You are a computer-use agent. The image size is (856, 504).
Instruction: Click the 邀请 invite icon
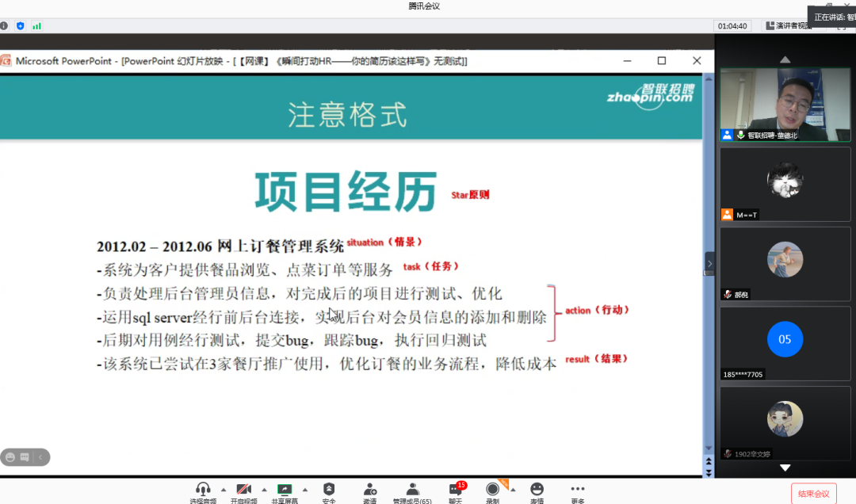[x=370, y=490]
